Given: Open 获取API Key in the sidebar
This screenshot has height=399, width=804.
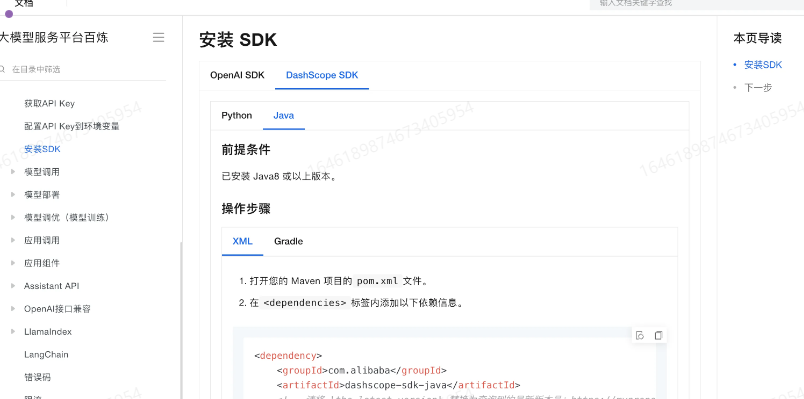Looking at the screenshot, I should 49,104.
